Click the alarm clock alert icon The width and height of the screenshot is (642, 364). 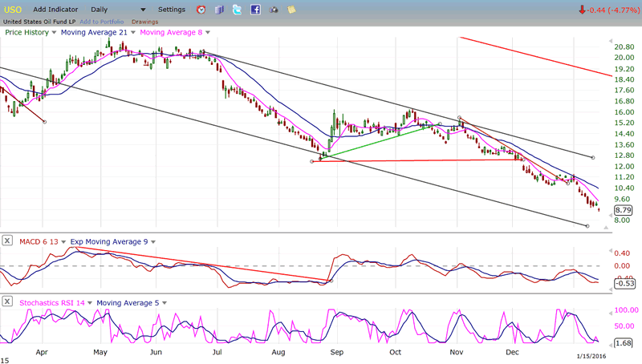pyautogui.click(x=201, y=10)
